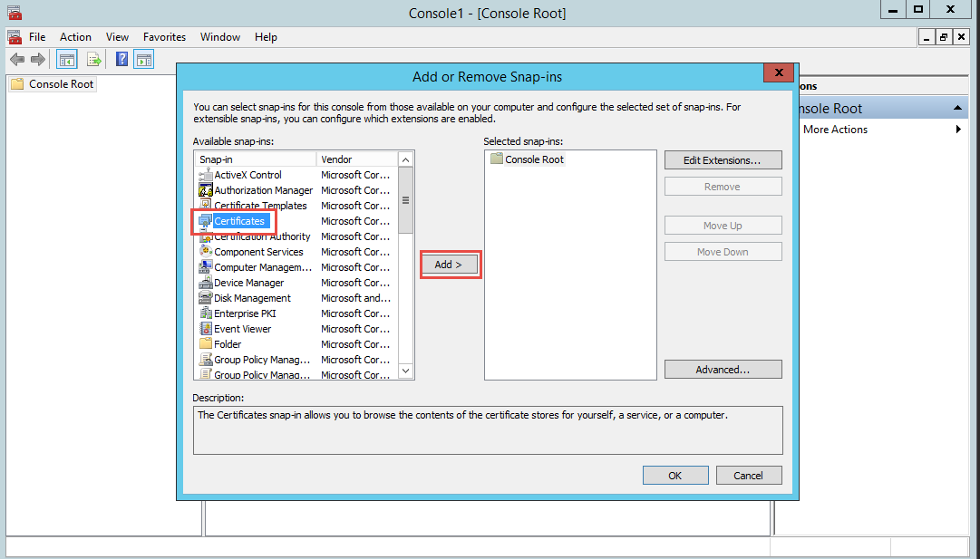Click the MMC document icon beside File menu
This screenshot has width=980, height=559.
[15, 37]
